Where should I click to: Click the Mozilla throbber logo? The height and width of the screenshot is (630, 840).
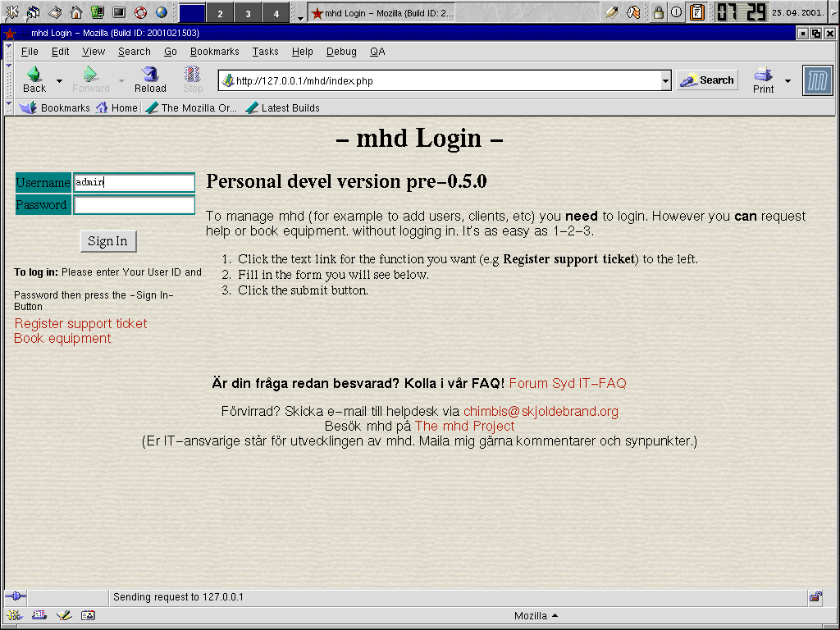click(817, 80)
